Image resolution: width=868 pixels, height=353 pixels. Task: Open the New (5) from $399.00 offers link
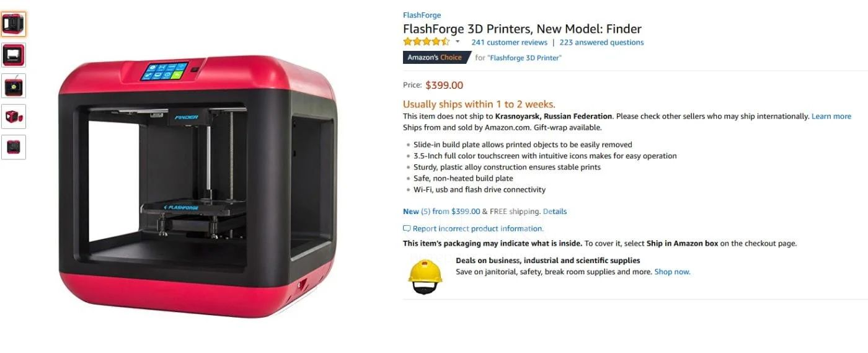click(x=441, y=212)
